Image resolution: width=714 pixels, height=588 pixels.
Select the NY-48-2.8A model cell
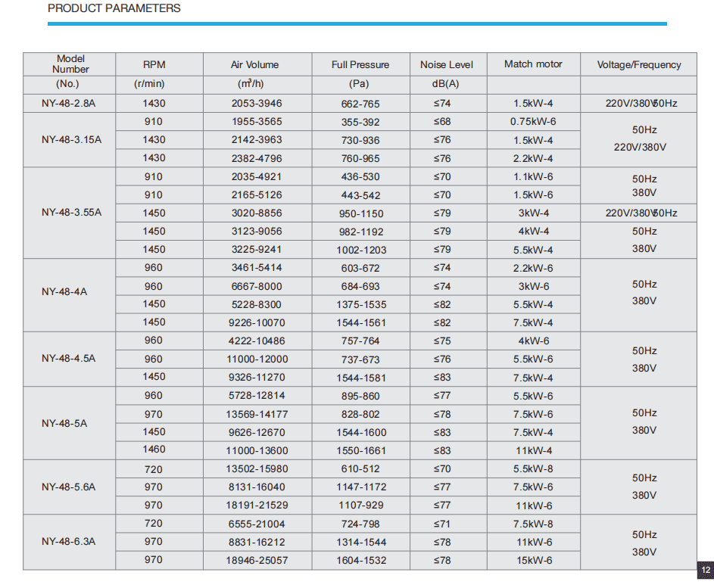point(69,104)
